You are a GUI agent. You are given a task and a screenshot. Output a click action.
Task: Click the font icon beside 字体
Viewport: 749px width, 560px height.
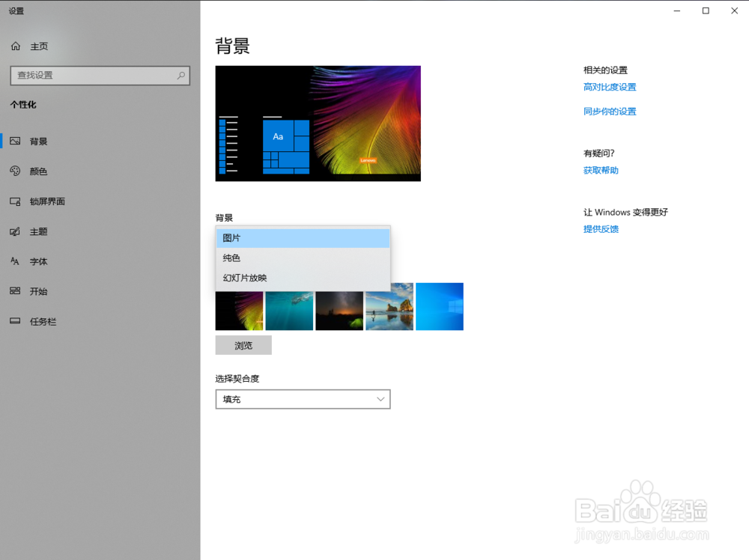(x=15, y=261)
